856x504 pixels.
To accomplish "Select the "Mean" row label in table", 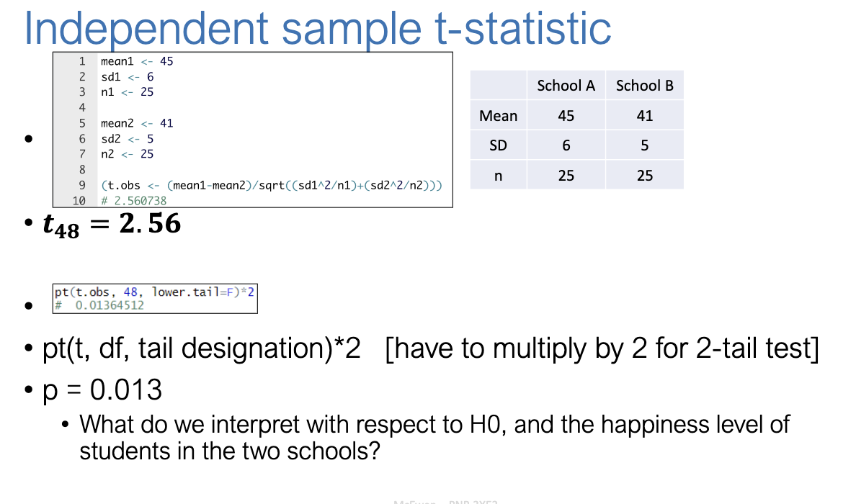I will click(499, 116).
